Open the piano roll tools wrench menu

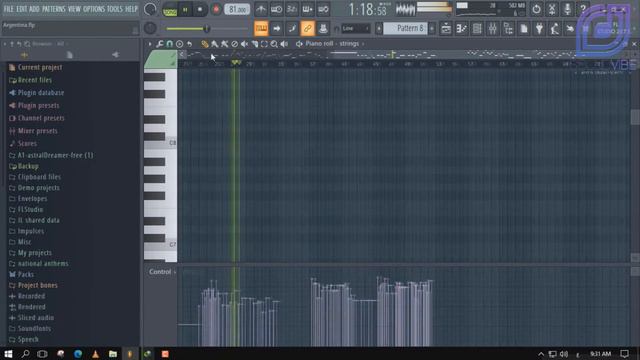point(160,44)
